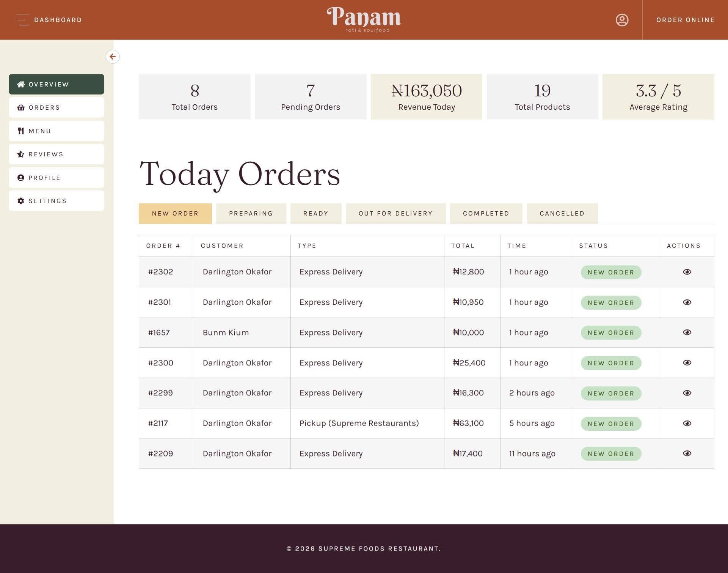Open the Profile sidebar item

tap(56, 178)
